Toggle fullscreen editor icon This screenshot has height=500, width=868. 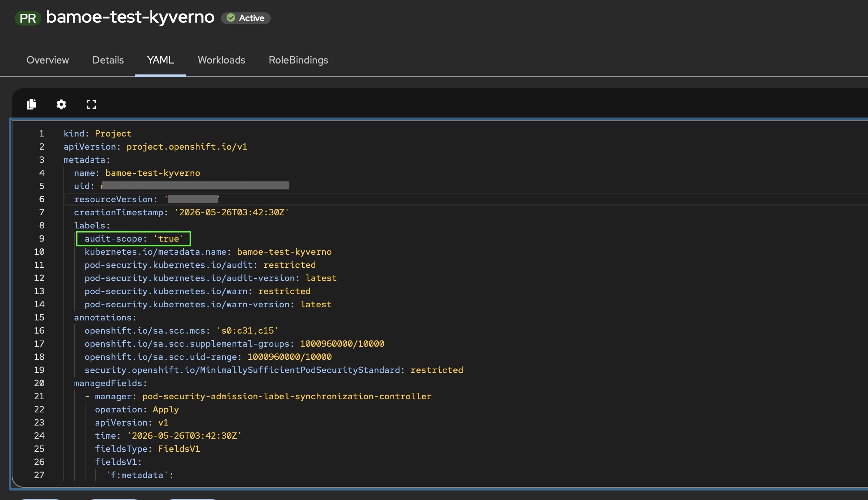pos(91,104)
